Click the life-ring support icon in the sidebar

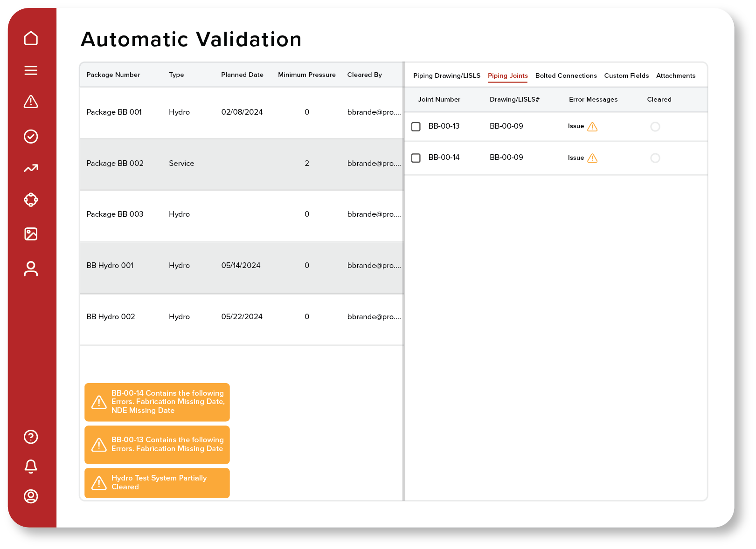point(31,199)
